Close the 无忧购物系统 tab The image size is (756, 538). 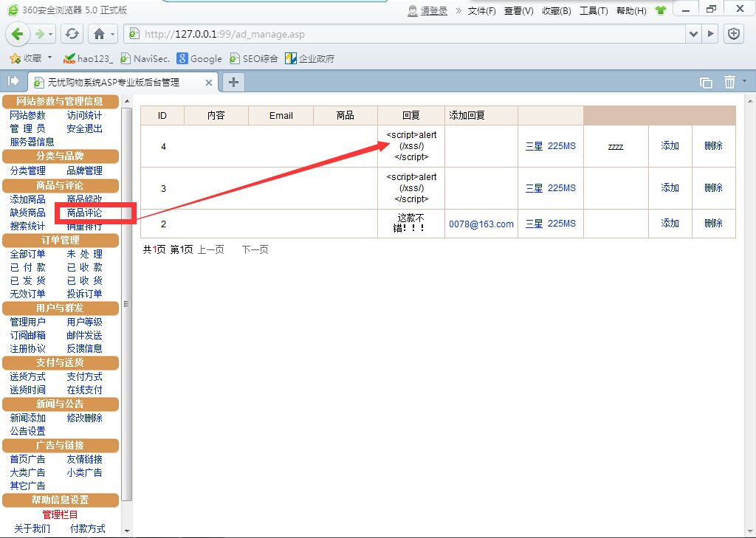coord(209,83)
